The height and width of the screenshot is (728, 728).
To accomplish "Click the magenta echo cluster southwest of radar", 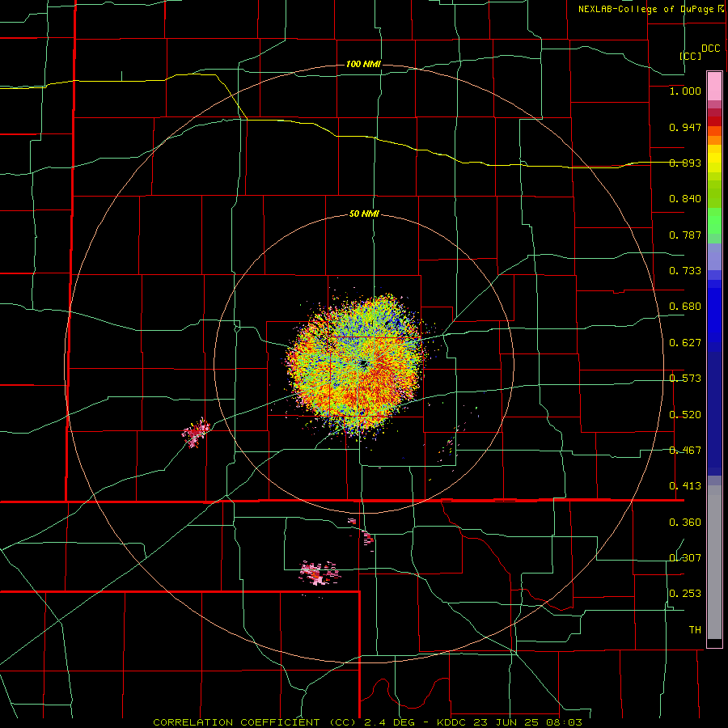I will pos(196,432).
